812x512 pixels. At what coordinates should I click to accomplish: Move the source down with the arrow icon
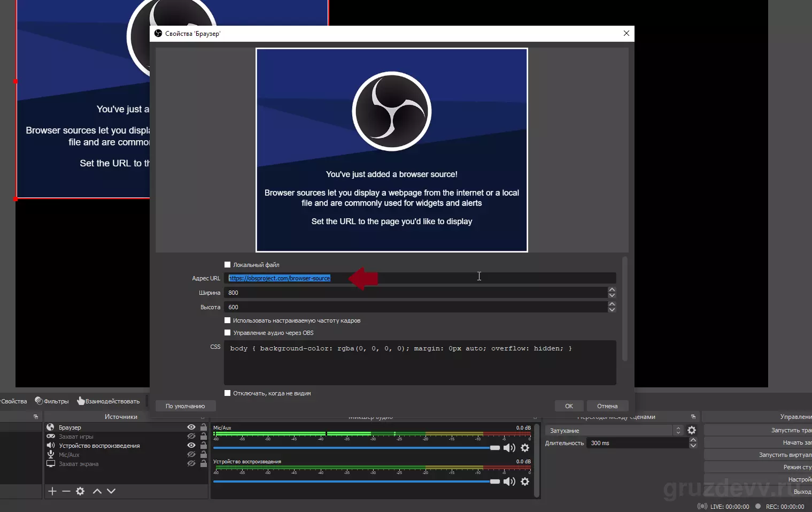click(x=111, y=491)
